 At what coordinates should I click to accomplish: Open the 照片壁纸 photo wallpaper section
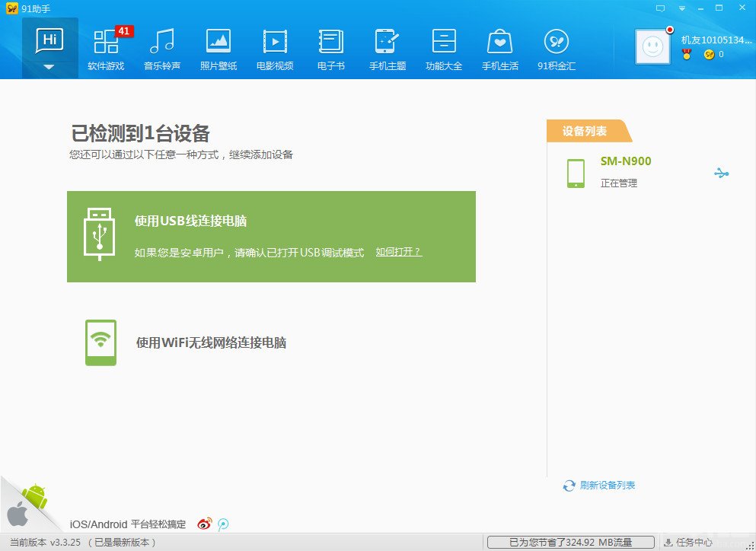(218, 46)
